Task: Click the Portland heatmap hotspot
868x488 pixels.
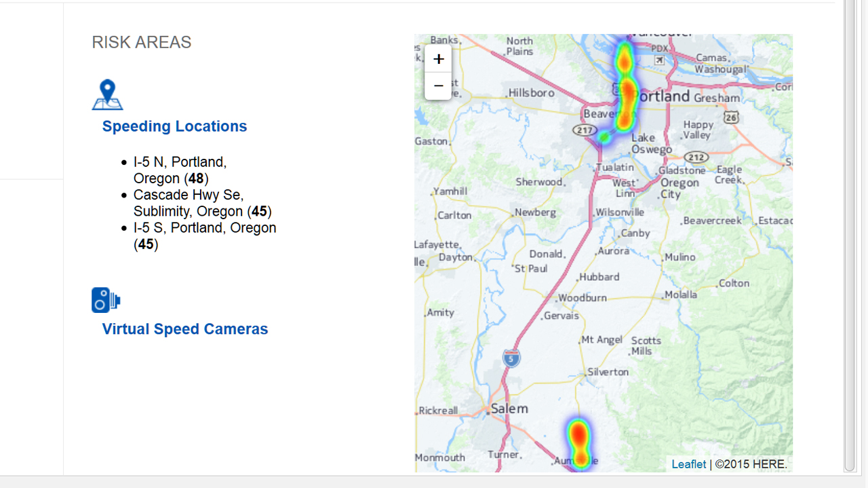Action: click(628, 95)
